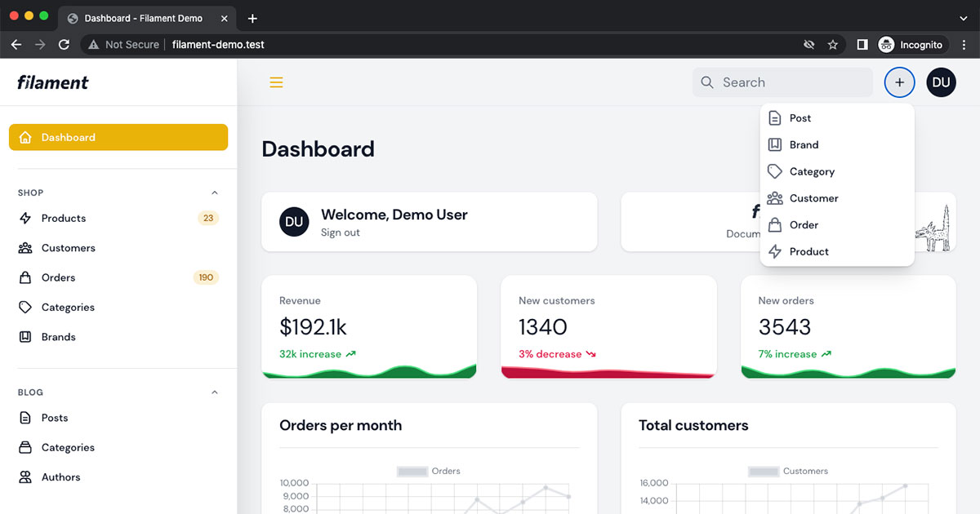This screenshot has width=980, height=514.
Task: Click the tag icon beside Shop Categories
Action: (25, 308)
